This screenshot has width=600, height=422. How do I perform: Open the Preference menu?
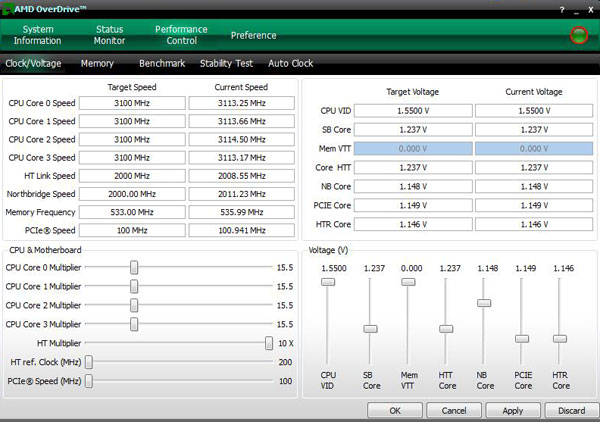[x=253, y=35]
